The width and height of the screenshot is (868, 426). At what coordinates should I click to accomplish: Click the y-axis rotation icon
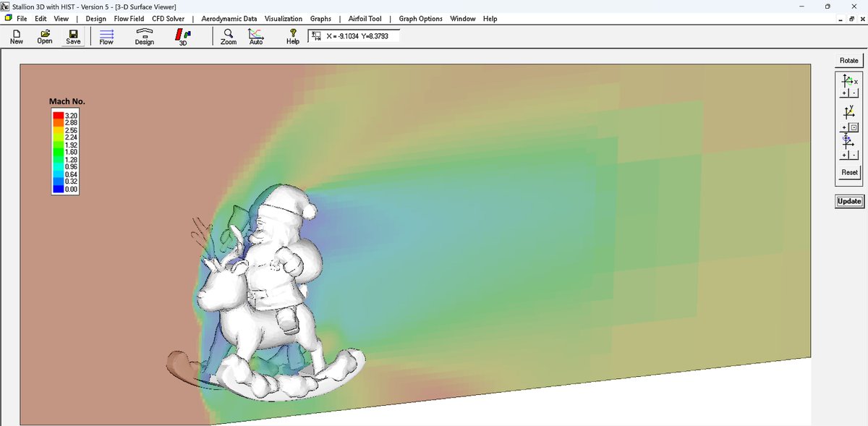click(x=848, y=112)
